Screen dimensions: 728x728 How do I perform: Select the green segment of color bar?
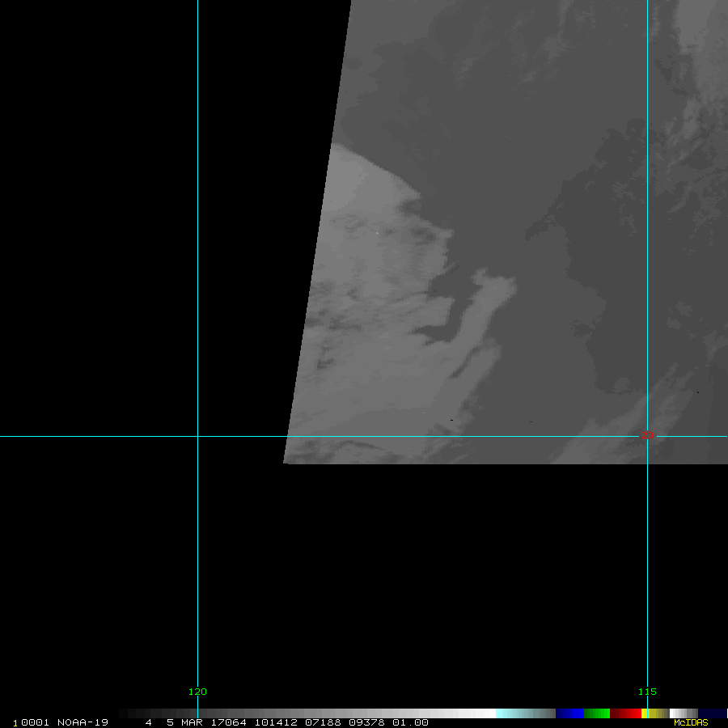[597, 713]
